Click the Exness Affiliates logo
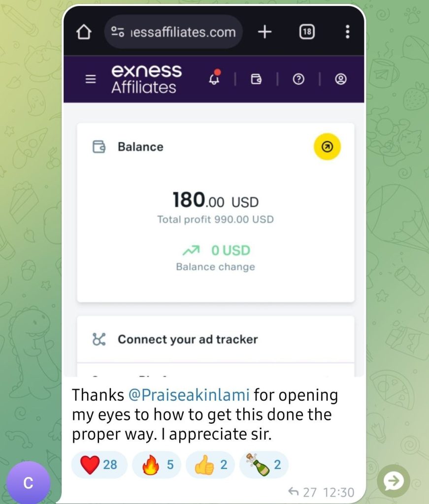The width and height of the screenshot is (429, 504). pos(147,79)
